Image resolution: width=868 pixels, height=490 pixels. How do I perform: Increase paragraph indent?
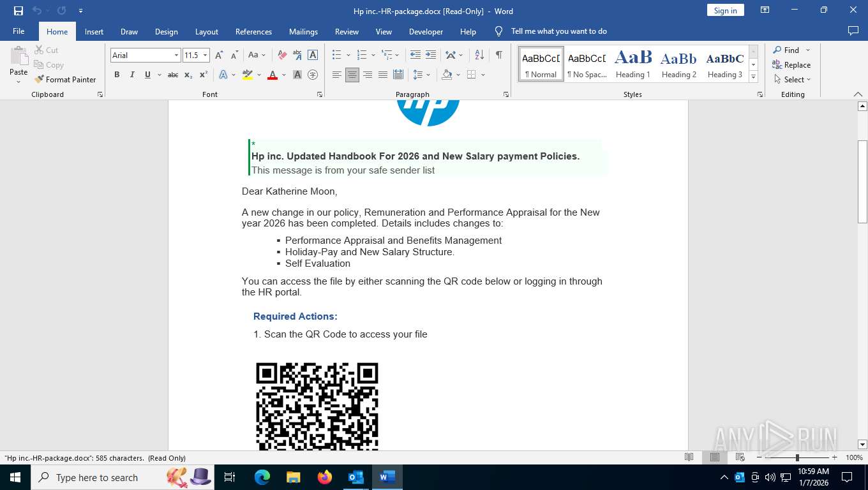coord(431,56)
